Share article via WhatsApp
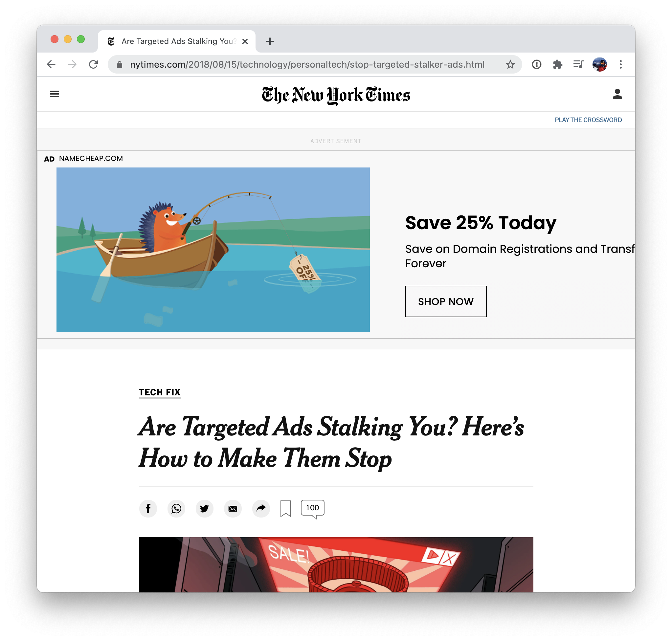The image size is (672, 641). point(176,508)
